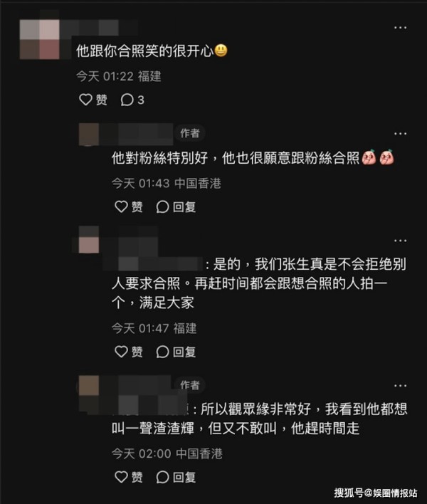Reply to the 01:47 Fujian comment

point(176,352)
